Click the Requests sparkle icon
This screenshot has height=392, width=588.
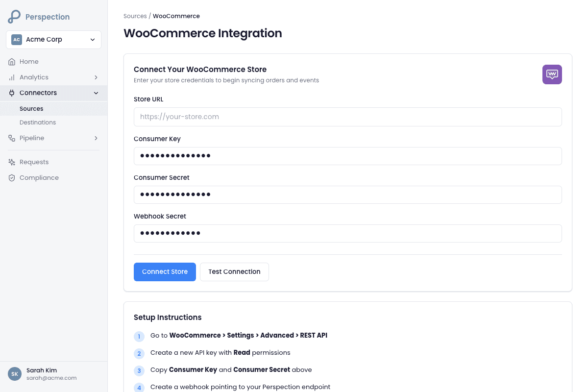pos(12,162)
